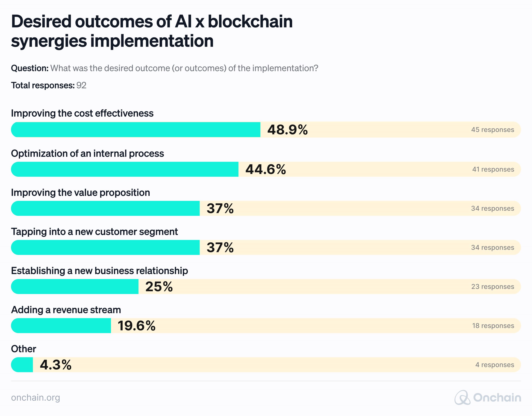Viewport: 532px width, 416px height.
Task: Click the "Improving the value proposition" label
Action: click(x=80, y=193)
